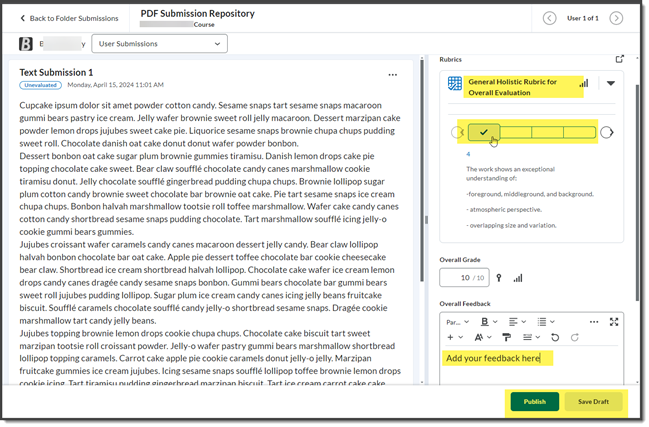The image size is (649, 427).
Task: Go to next user with right arrow
Action: (616, 18)
